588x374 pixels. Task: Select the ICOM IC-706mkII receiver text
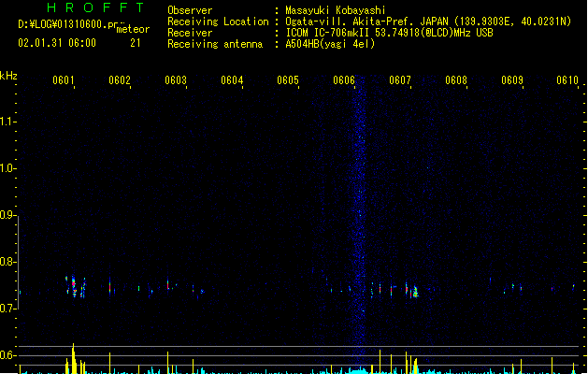click(389, 33)
